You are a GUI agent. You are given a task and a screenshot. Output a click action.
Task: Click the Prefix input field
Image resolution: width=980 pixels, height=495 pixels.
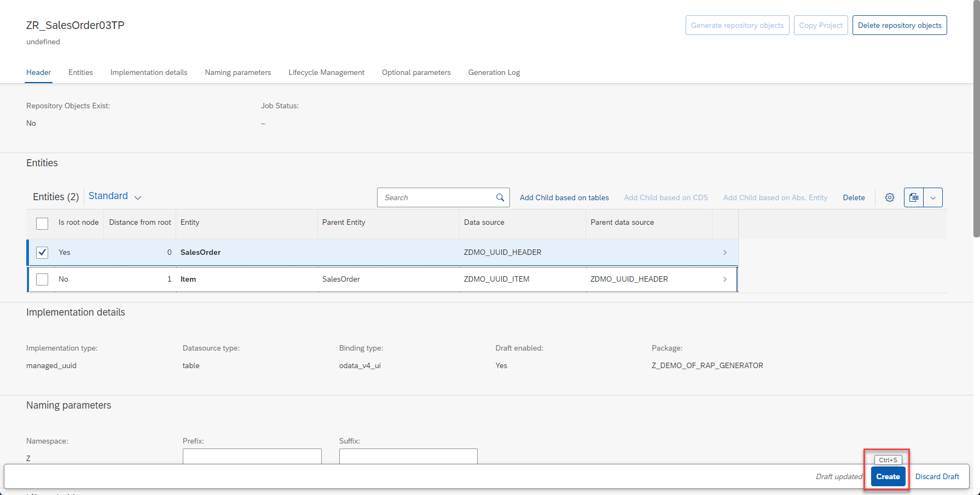252,456
